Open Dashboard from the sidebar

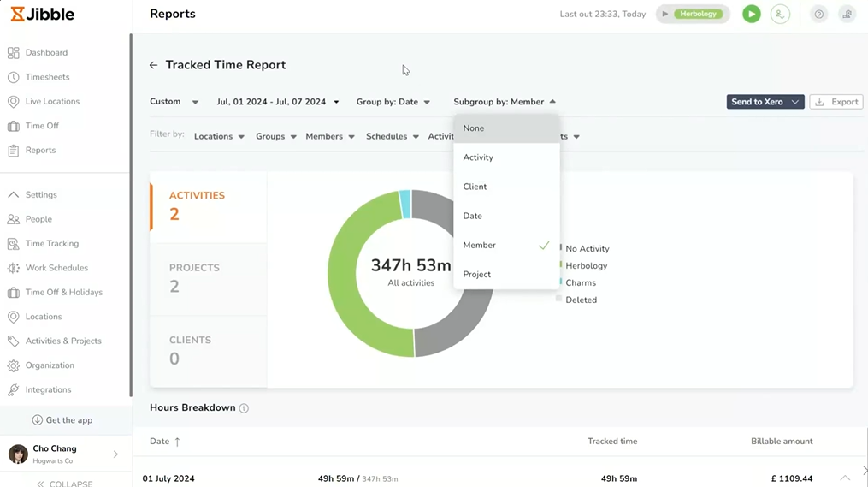coord(46,52)
